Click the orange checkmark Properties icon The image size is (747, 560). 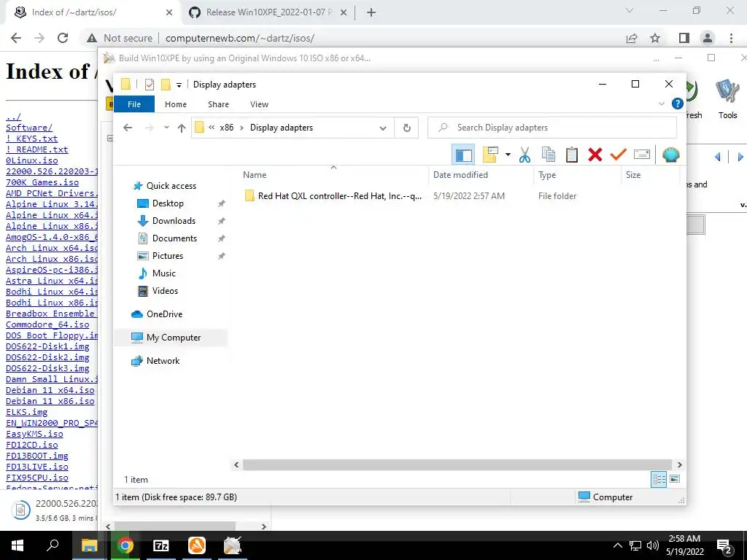coord(619,155)
